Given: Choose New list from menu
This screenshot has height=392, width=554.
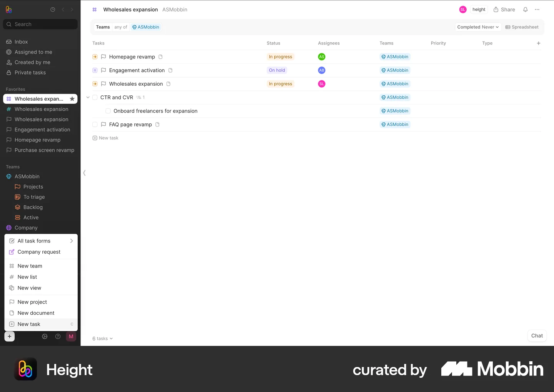Looking at the screenshot, I should [x=41, y=277].
